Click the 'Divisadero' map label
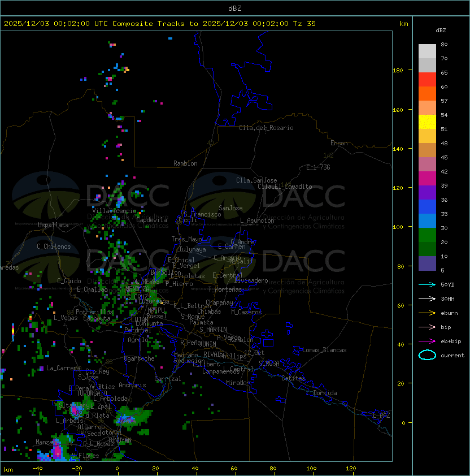Image resolution: width=470 pixels, height=476 pixels. [x=251, y=280]
